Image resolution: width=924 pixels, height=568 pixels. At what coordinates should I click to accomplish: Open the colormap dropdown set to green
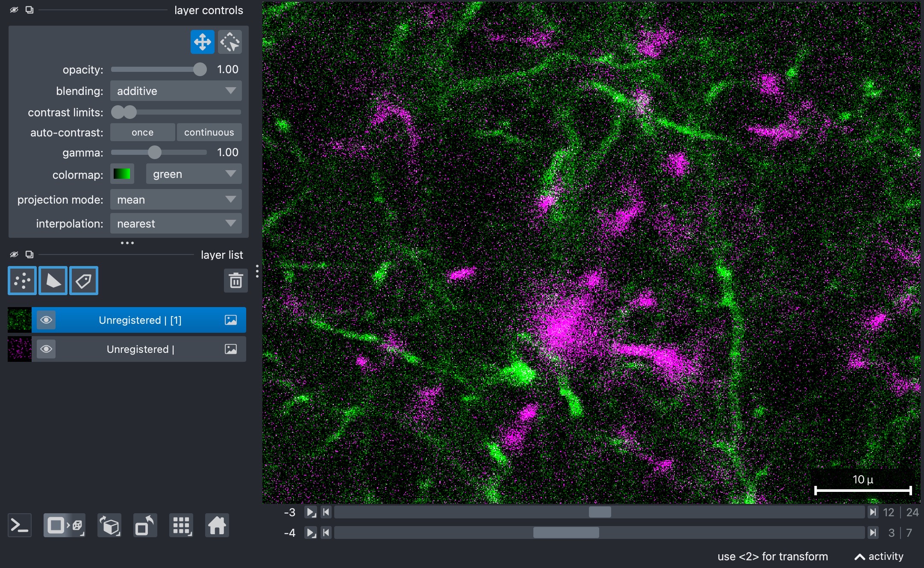[194, 174]
